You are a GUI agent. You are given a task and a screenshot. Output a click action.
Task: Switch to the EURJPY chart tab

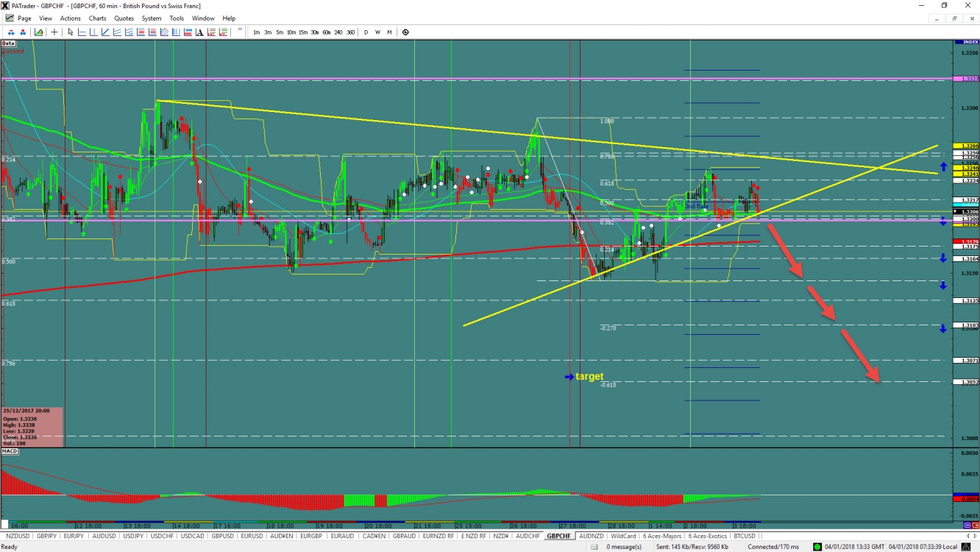(x=74, y=536)
